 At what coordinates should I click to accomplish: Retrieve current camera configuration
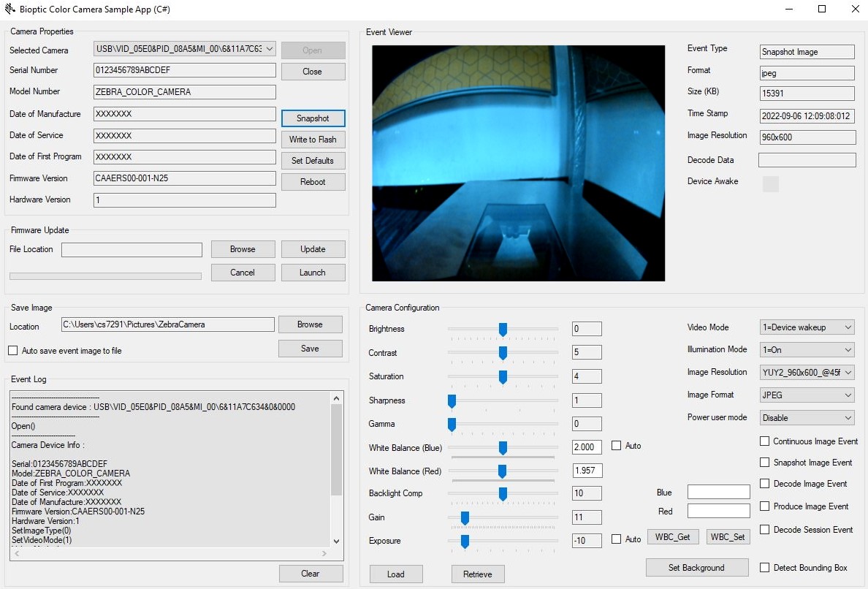pos(478,574)
